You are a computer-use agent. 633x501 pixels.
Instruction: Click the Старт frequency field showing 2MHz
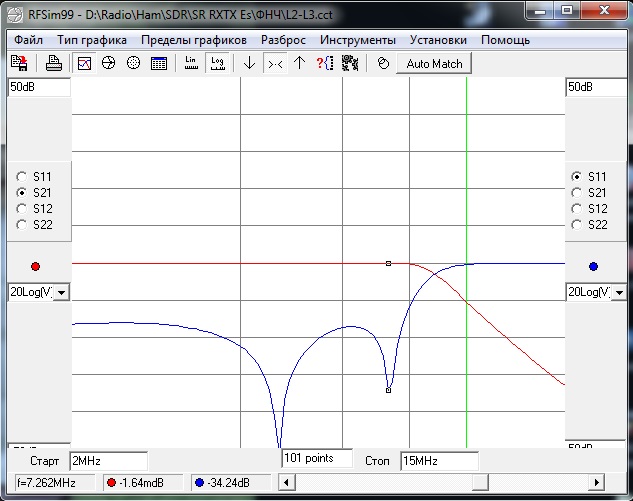pos(108,461)
